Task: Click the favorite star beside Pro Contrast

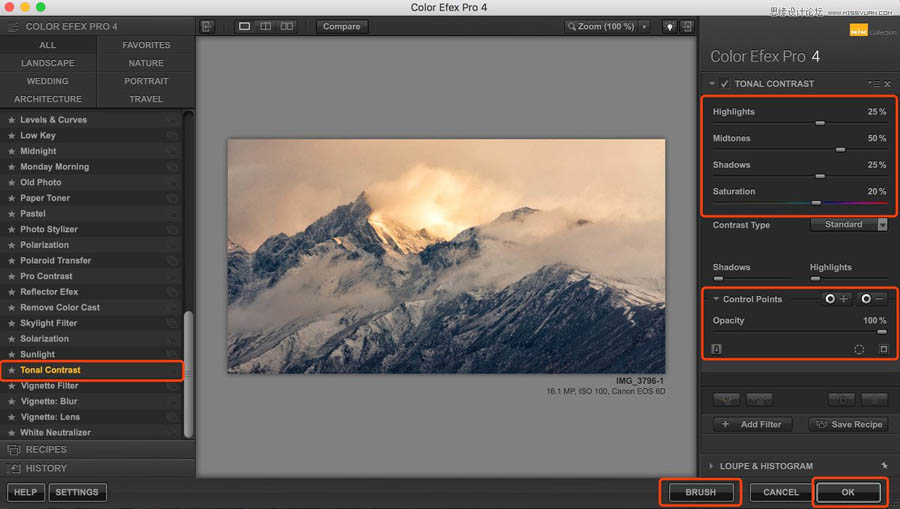Action: [x=11, y=276]
